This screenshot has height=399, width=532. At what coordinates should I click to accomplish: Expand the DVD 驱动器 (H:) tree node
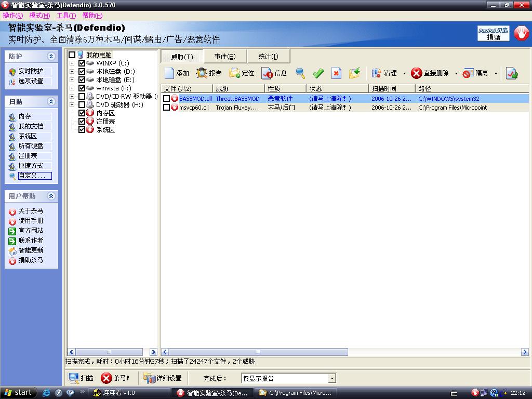pyautogui.click(x=72, y=105)
